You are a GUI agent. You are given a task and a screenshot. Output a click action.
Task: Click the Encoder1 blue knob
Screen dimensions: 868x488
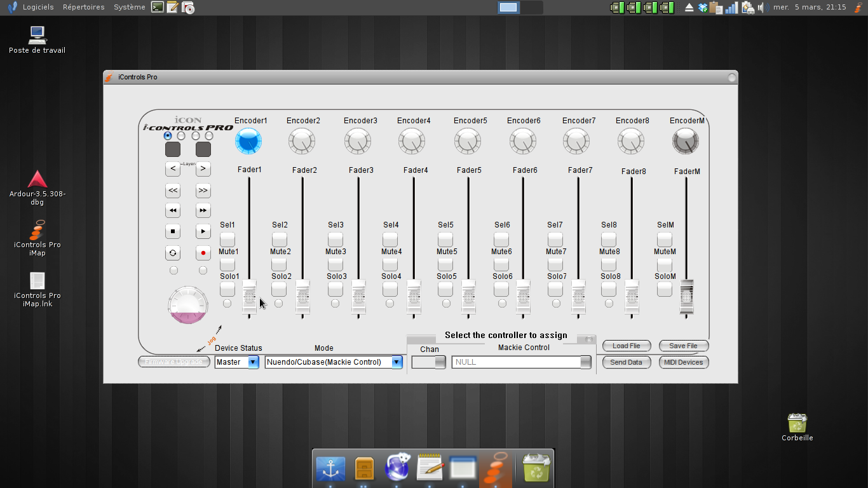(x=248, y=141)
